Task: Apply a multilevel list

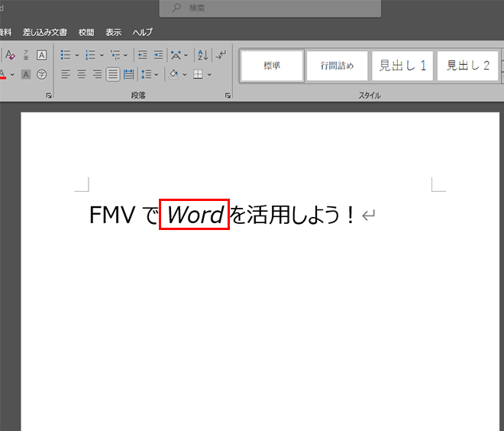Action: coord(115,55)
